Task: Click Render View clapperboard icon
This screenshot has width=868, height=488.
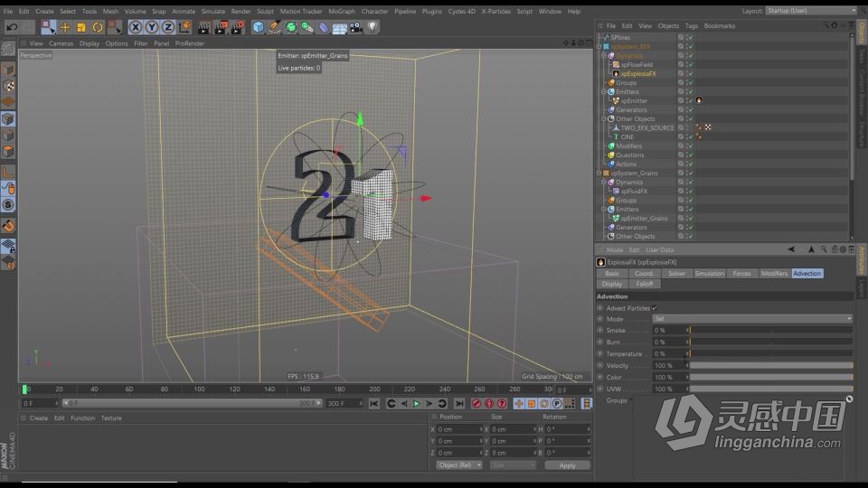Action: coord(203,27)
